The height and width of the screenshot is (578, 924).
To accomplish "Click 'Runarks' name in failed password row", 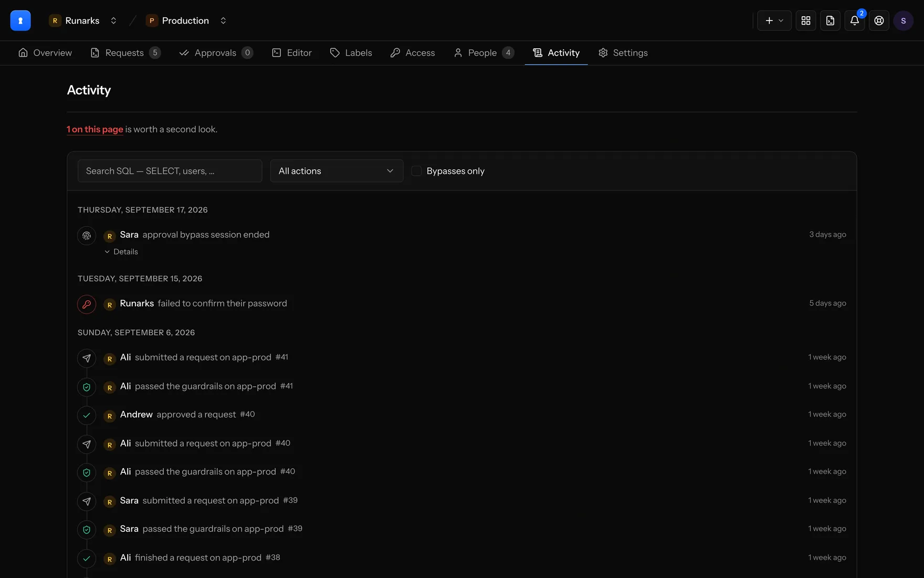I will pyautogui.click(x=137, y=303).
